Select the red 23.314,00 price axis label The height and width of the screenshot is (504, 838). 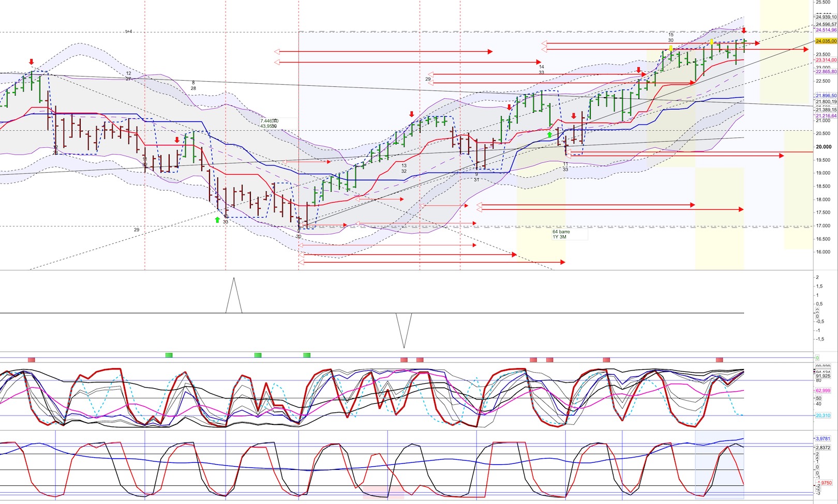[x=826, y=60]
